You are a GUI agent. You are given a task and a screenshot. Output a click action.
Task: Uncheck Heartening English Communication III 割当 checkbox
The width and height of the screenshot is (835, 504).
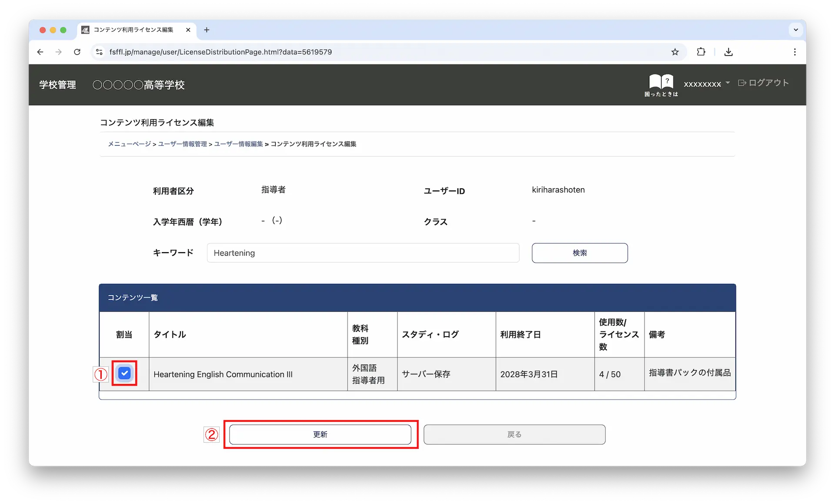coord(124,373)
